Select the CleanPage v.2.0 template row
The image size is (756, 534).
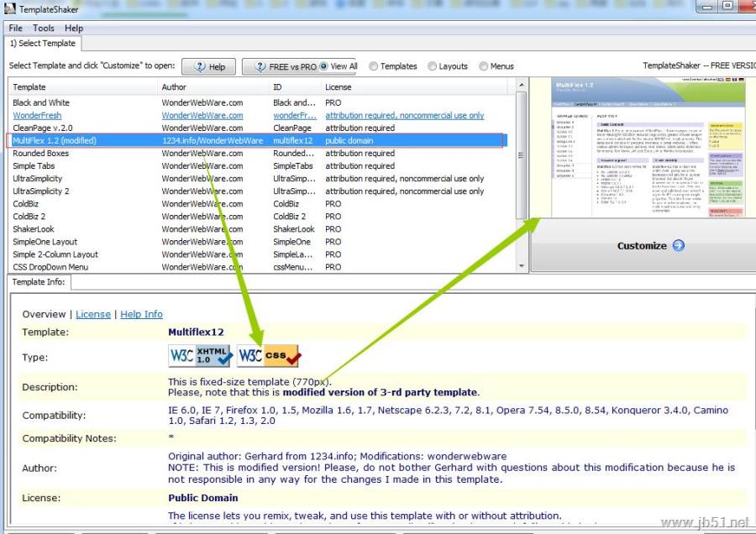coord(258,128)
